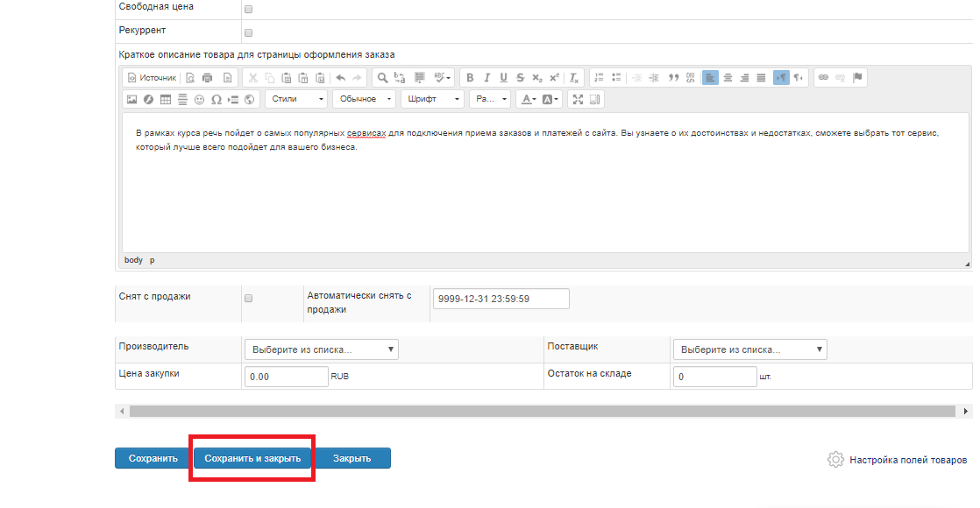
Task: Enable the 'Свободная цена' checkbox
Action: coord(248,9)
